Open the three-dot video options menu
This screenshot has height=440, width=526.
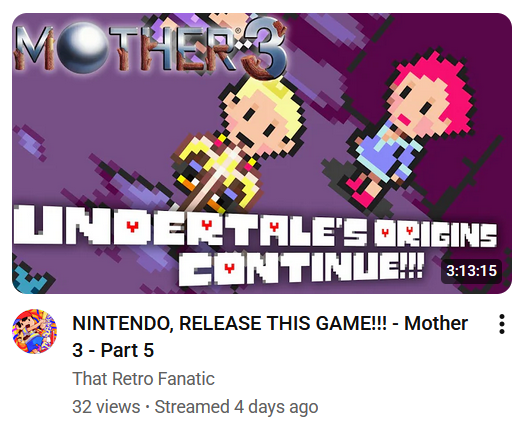tap(502, 324)
